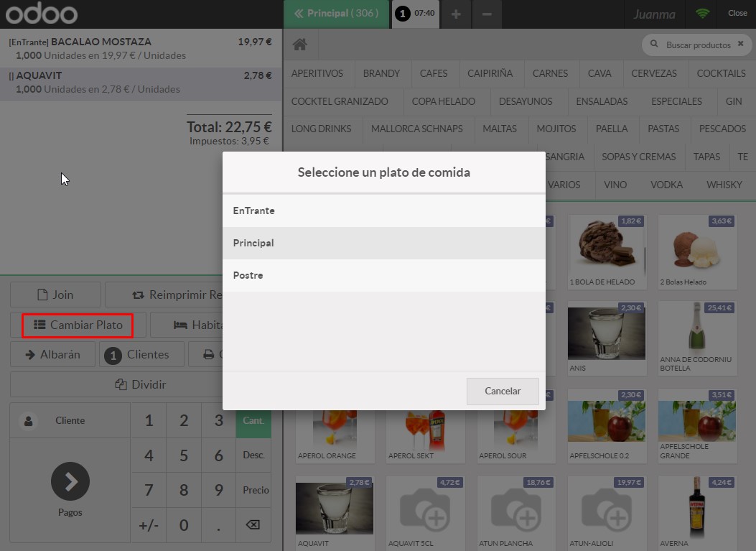Tap the +/- sign key
The width and height of the screenshot is (756, 551).
pyautogui.click(x=149, y=525)
